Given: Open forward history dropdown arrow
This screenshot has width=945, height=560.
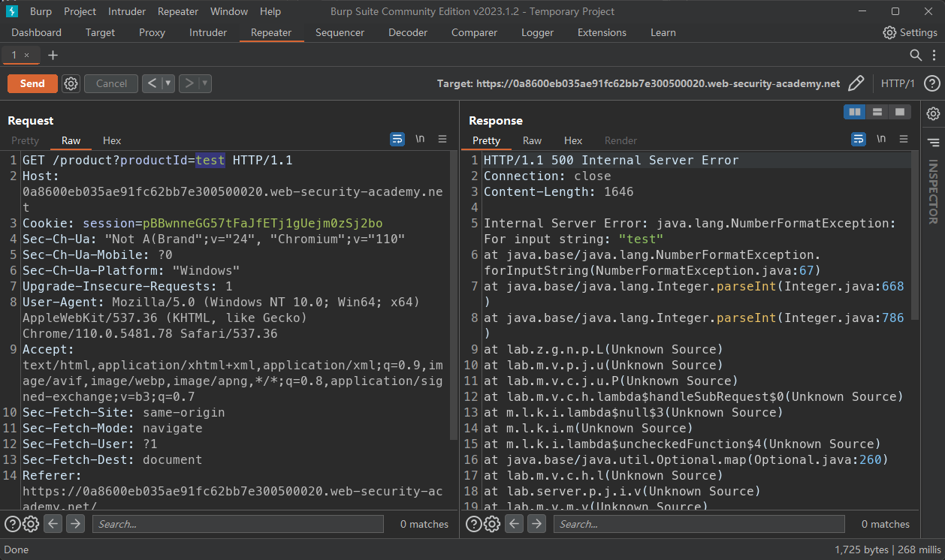Looking at the screenshot, I should [x=205, y=84].
